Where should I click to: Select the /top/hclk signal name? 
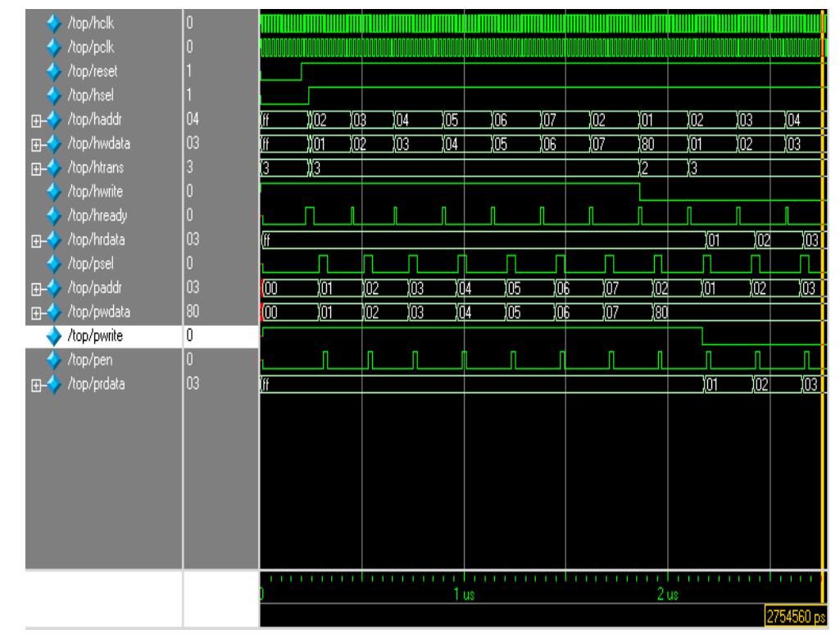pos(90,23)
